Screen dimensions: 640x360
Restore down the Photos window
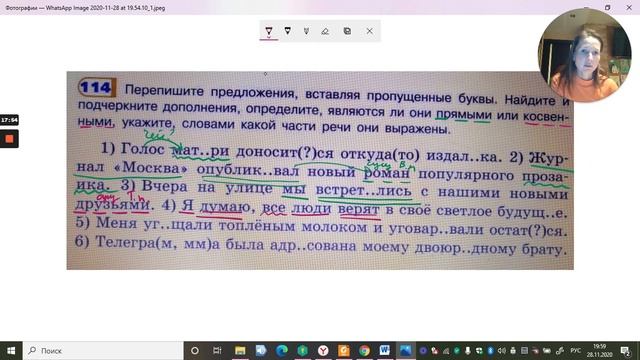pyautogui.click(x=607, y=7)
